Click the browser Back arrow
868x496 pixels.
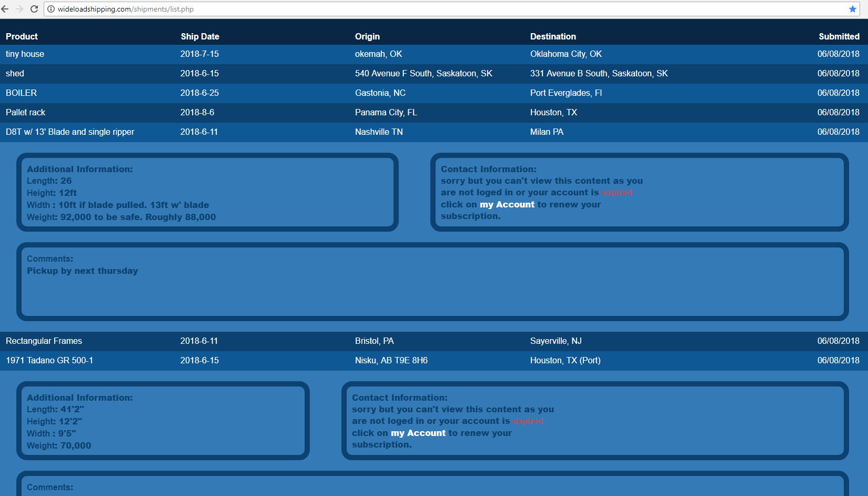[x=5, y=9]
